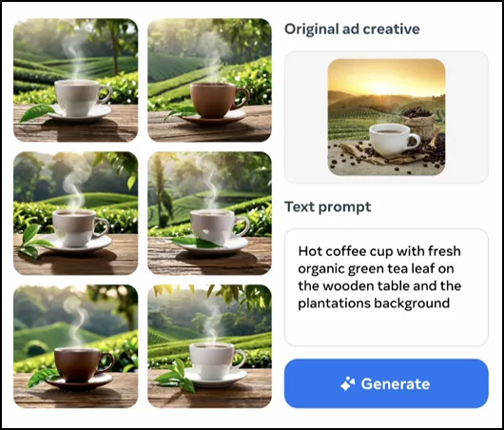Select the top-row brown terracotta cup image

(209, 80)
